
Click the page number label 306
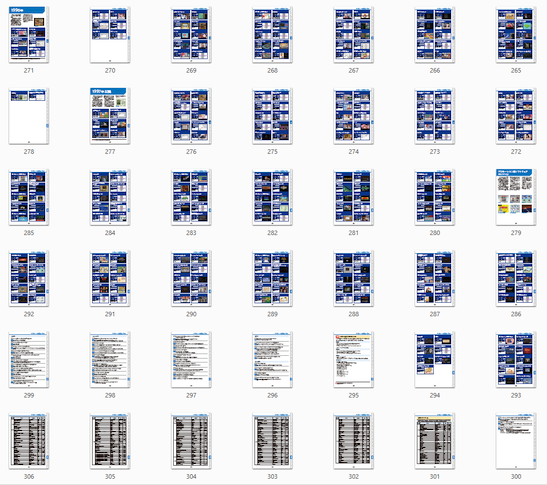pyautogui.click(x=29, y=477)
